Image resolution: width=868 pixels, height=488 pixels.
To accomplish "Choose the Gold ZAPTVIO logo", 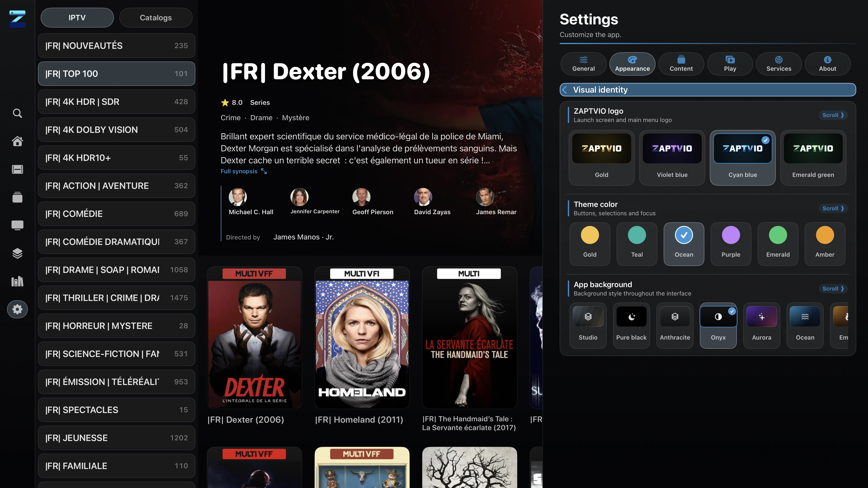I will tap(601, 158).
